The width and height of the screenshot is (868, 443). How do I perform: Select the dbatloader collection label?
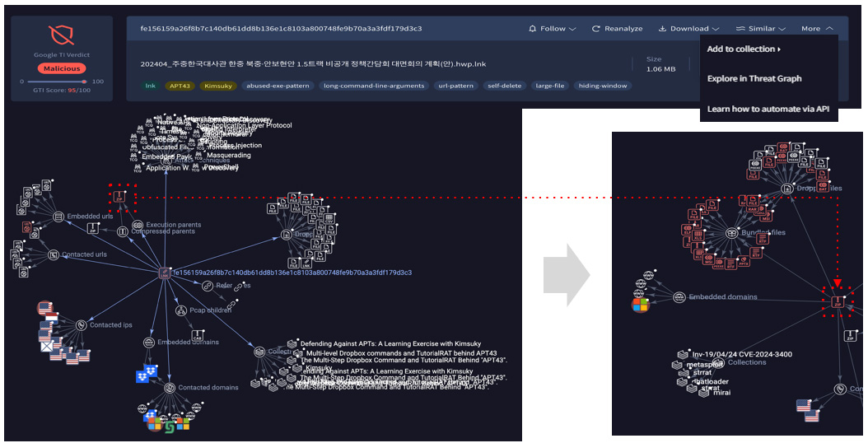coord(711,381)
